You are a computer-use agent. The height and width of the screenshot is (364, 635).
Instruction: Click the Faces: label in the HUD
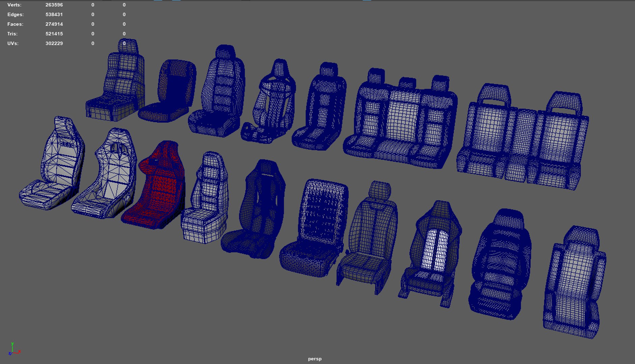click(15, 24)
